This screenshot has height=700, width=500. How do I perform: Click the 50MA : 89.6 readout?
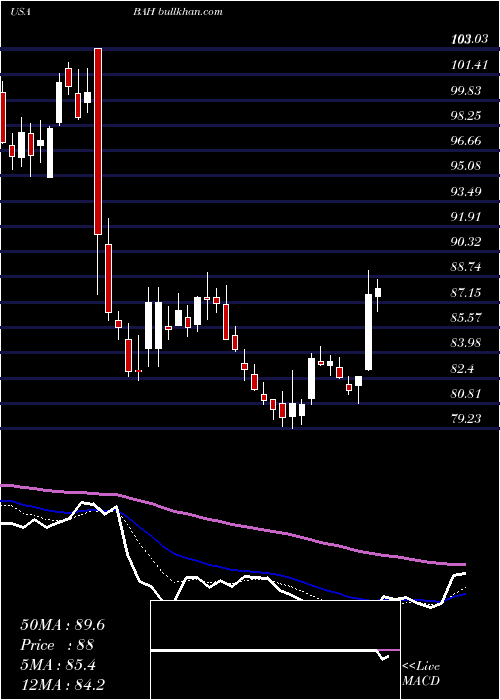(x=62, y=625)
